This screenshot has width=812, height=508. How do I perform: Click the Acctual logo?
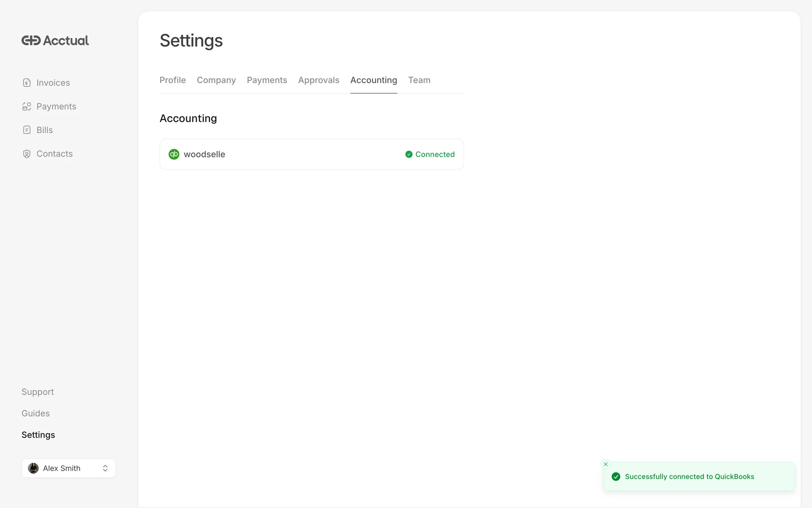tap(55, 41)
